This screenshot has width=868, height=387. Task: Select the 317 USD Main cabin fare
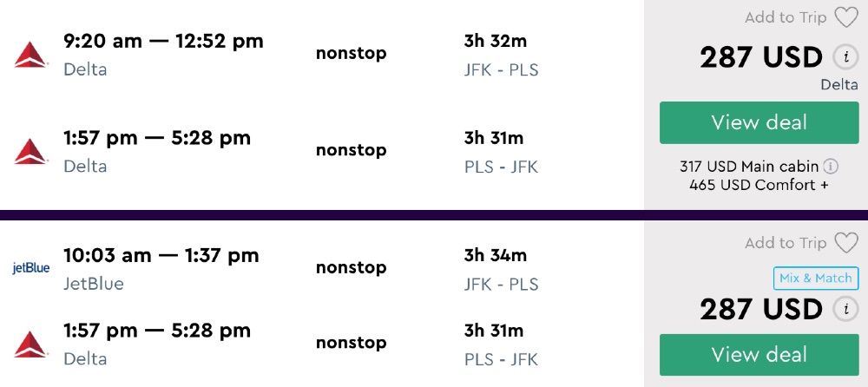point(751,166)
